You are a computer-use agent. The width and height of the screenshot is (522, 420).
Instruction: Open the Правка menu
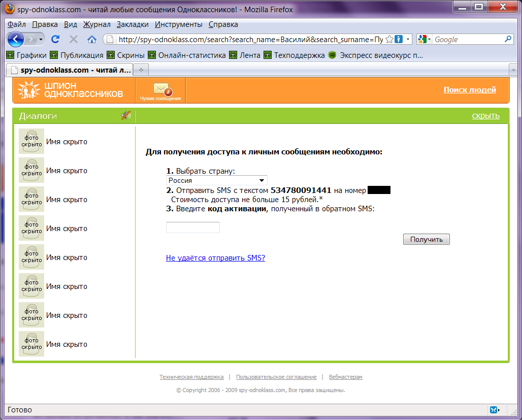45,24
